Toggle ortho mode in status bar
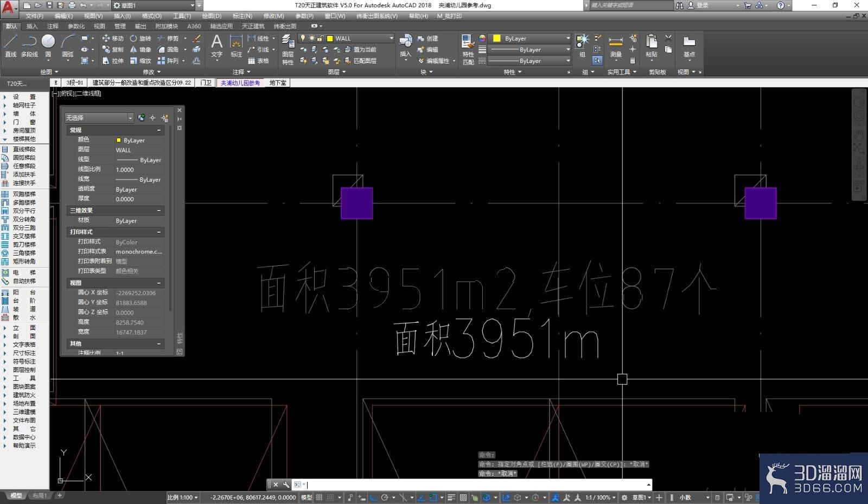The width and height of the screenshot is (868, 504). point(373,497)
